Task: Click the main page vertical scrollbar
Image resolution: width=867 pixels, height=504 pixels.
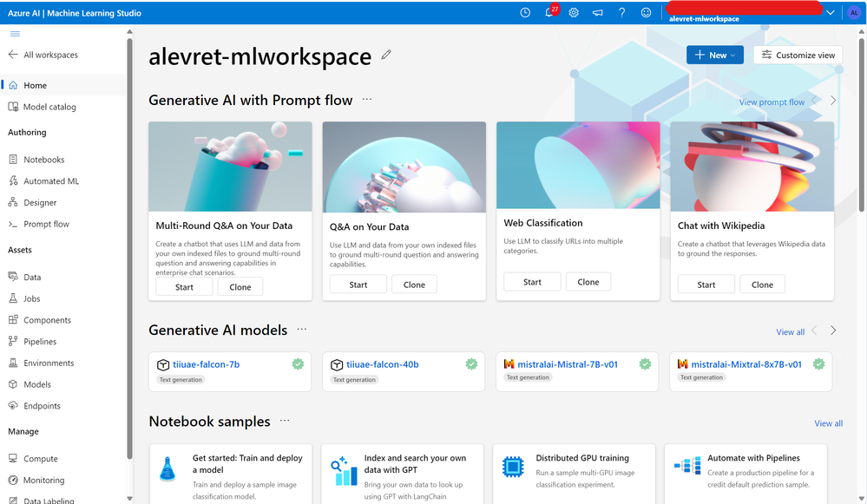Action: pyautogui.click(x=861, y=124)
